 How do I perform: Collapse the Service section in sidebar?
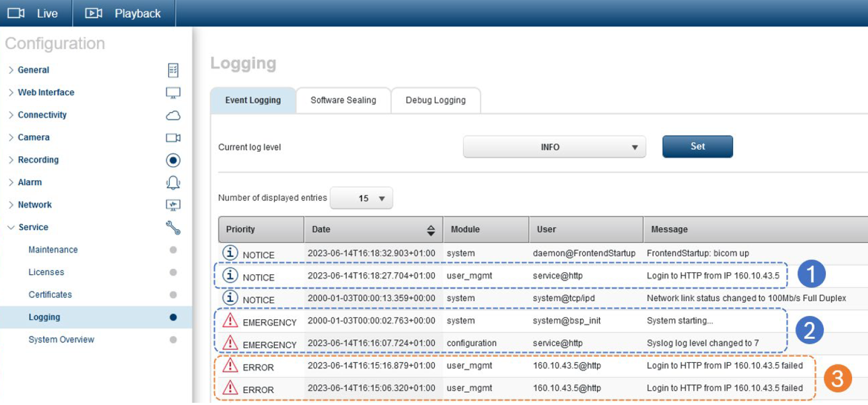(x=11, y=227)
